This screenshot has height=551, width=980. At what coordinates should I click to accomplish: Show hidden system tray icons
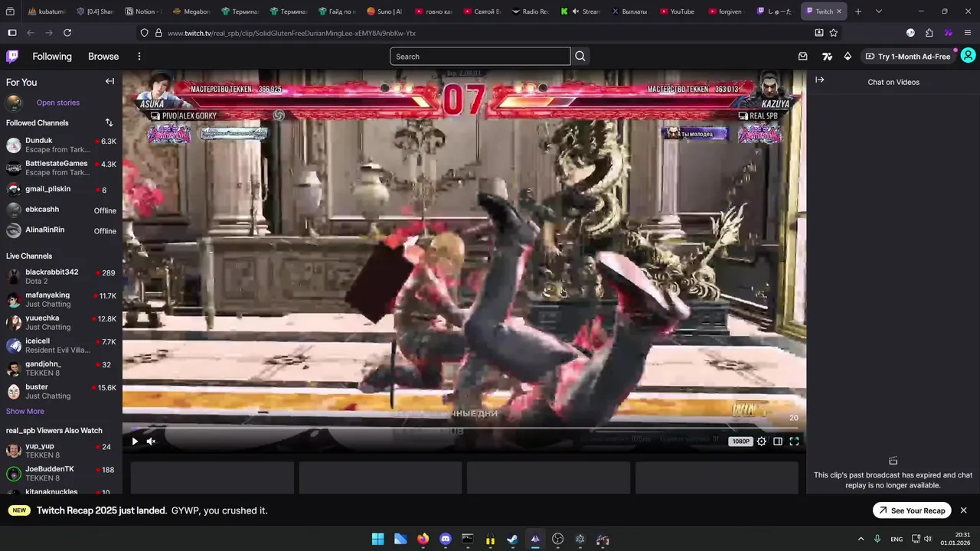pyautogui.click(x=861, y=539)
